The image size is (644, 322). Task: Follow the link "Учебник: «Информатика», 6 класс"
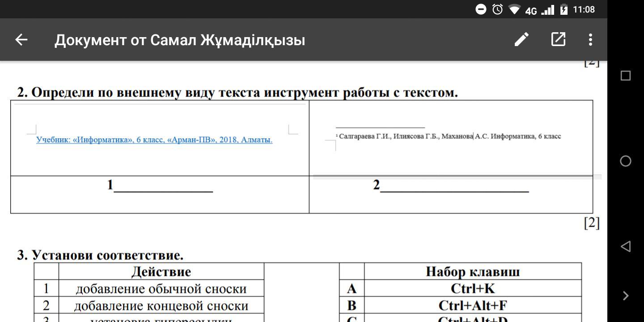[x=100, y=140]
